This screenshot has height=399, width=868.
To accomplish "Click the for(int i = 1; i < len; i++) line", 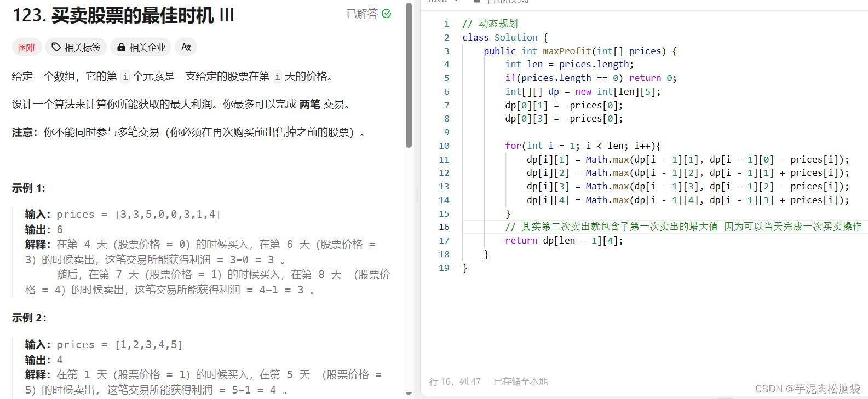I will (583, 146).
